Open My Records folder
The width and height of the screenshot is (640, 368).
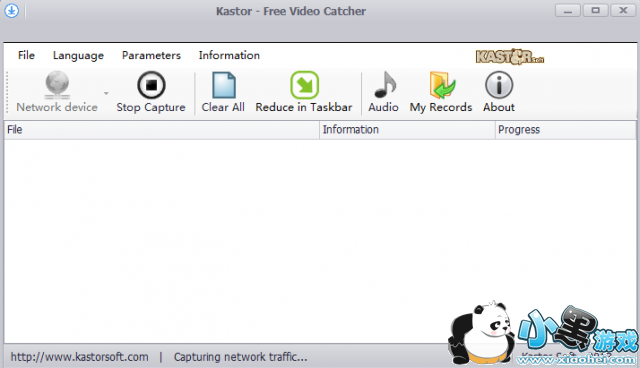point(441,92)
